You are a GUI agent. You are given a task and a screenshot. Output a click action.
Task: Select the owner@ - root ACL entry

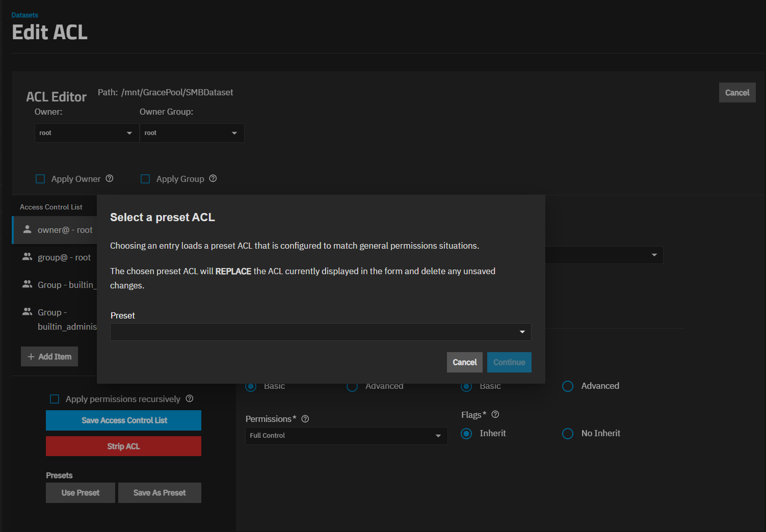(x=55, y=230)
